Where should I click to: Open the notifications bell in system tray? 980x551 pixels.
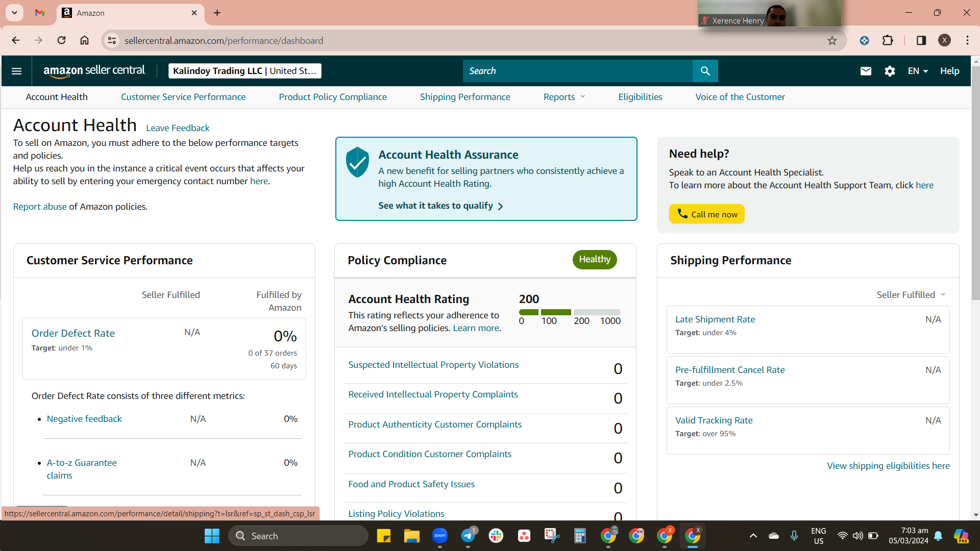(938, 536)
